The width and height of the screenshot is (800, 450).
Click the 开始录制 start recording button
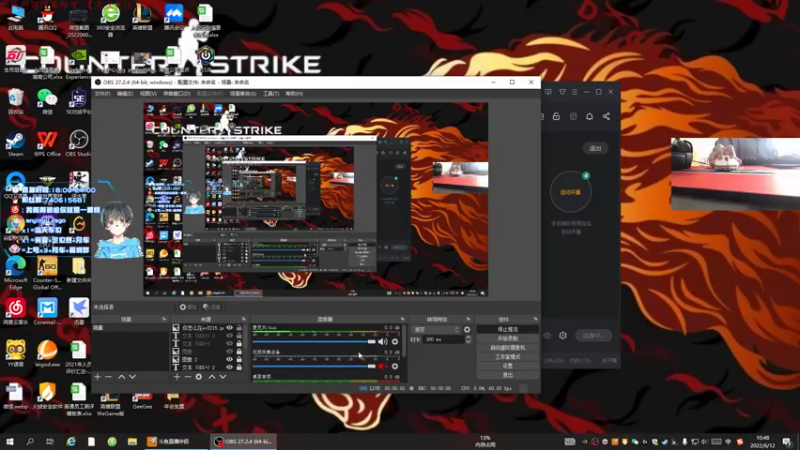(508, 339)
